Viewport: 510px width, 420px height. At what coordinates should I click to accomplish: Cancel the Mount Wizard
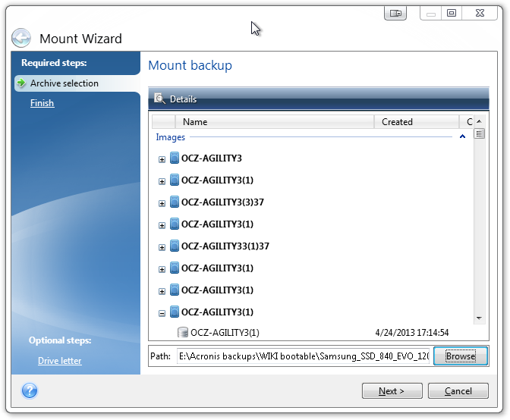click(x=458, y=390)
